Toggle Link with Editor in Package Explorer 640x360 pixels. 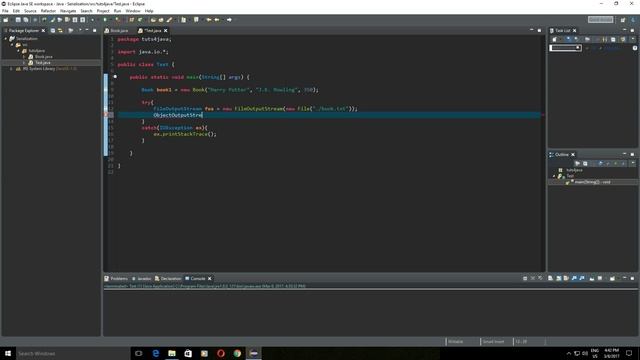pyautogui.click(x=60, y=31)
